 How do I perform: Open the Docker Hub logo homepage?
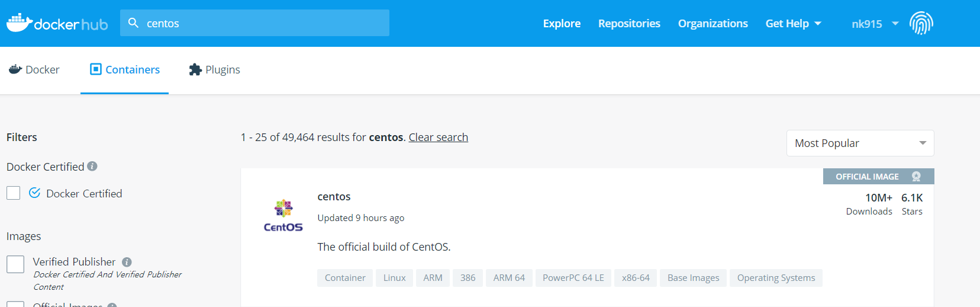pos(57,23)
